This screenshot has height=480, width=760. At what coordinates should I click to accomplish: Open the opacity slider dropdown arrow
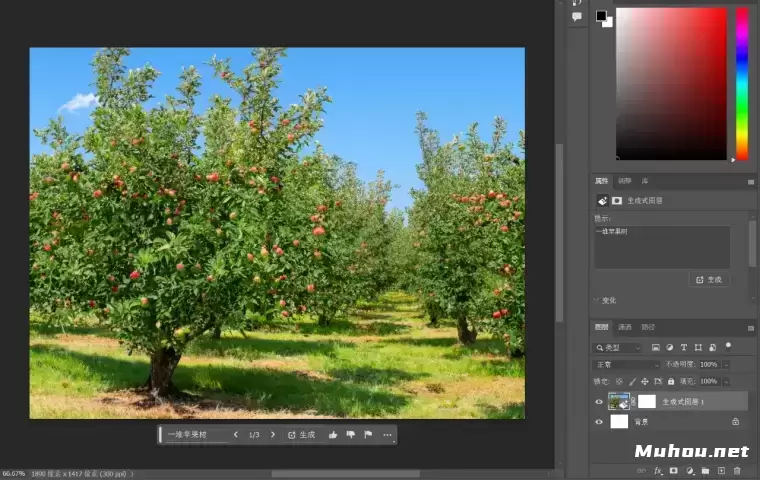pos(726,365)
